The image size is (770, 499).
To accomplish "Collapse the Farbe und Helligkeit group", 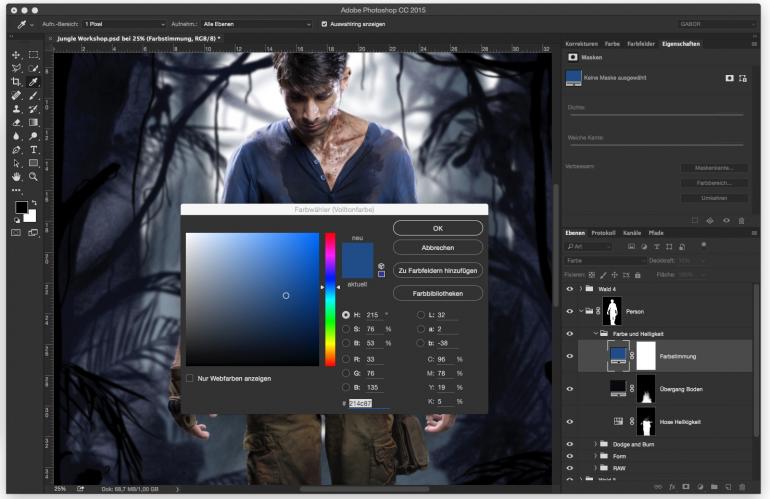I will (x=596, y=333).
